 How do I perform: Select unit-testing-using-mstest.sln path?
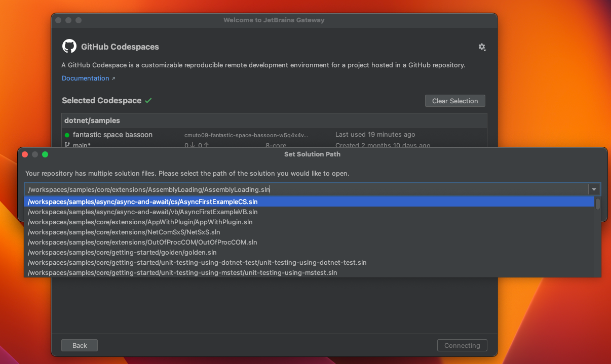310,272
